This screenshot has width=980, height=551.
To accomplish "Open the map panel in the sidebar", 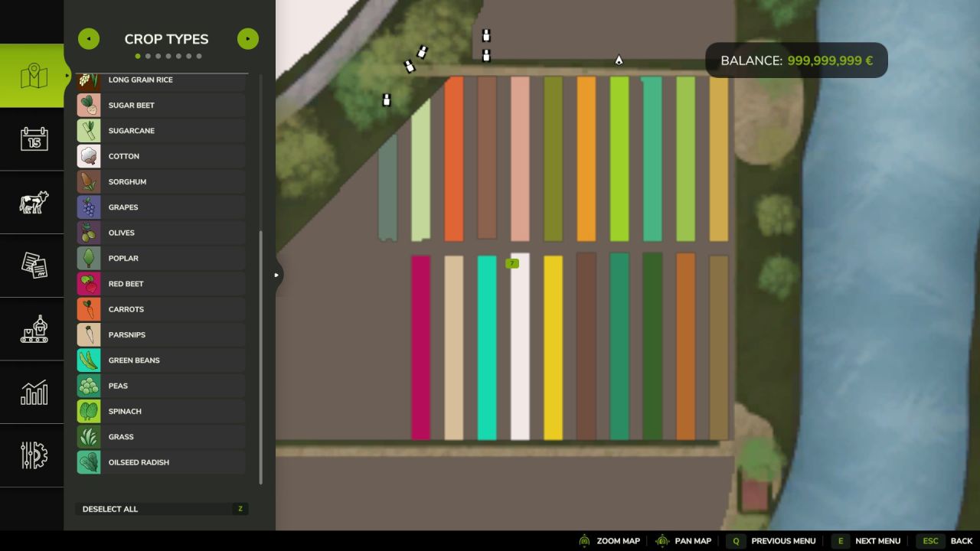I will pyautogui.click(x=32, y=74).
